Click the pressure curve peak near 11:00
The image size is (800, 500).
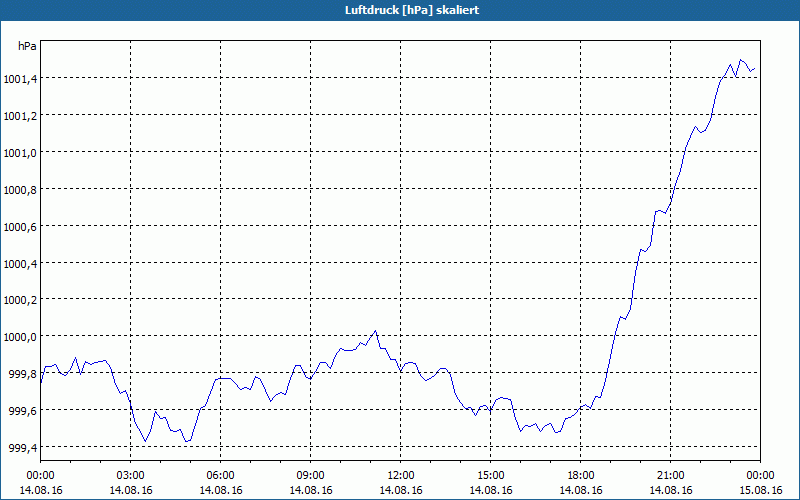pyautogui.click(x=376, y=331)
